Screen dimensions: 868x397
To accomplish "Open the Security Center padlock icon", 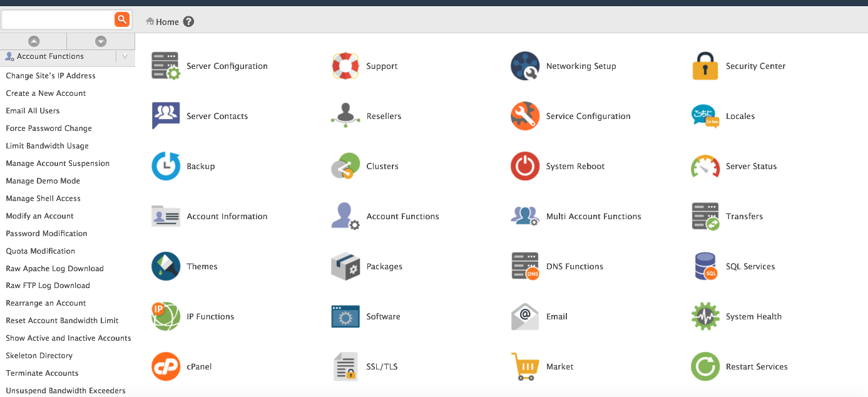I will click(705, 66).
